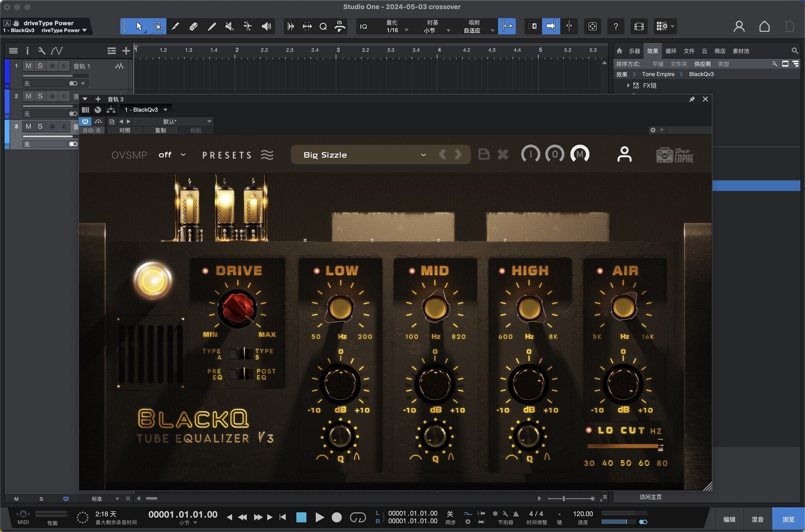Open the Big Sizzle preset dropdown
Screen dimensions: 805x532
tap(381, 155)
